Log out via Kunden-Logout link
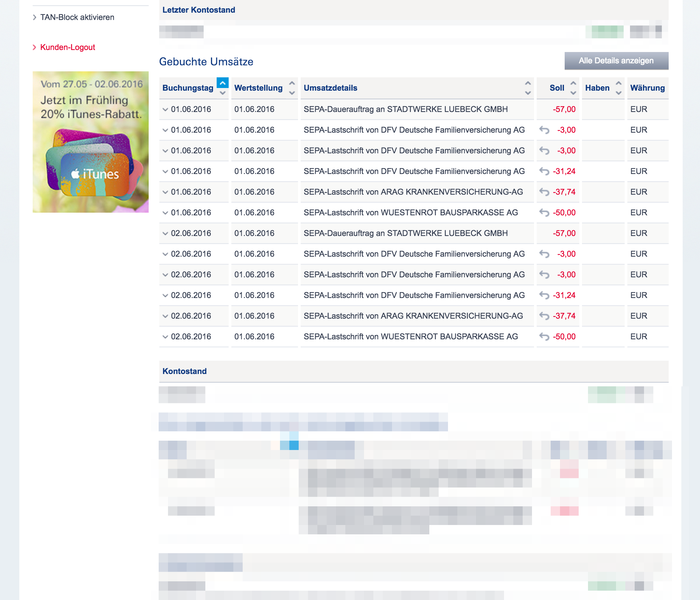 68,47
